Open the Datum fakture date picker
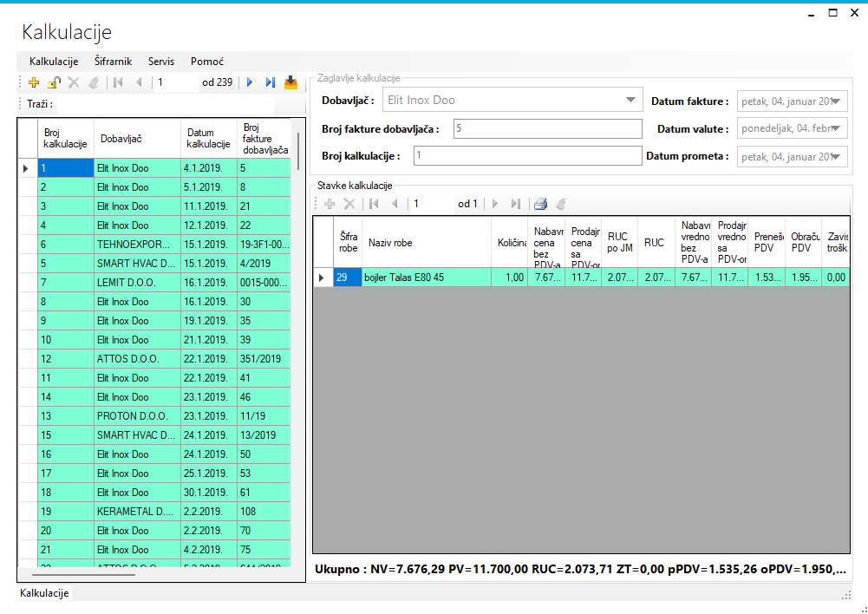The image size is (868, 614). pyautogui.click(x=837, y=101)
